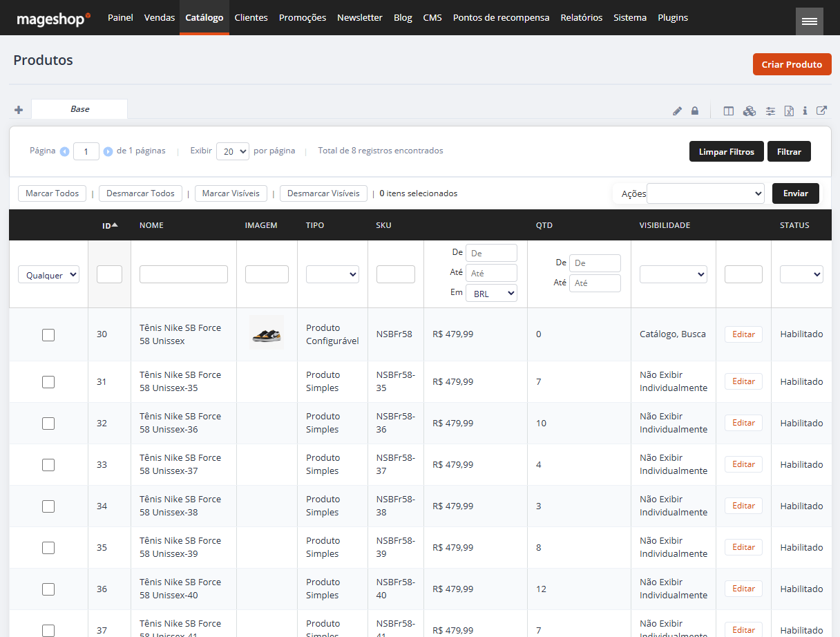Check the checkbox for product ID 30
This screenshot has width=840, height=637.
pos(48,334)
